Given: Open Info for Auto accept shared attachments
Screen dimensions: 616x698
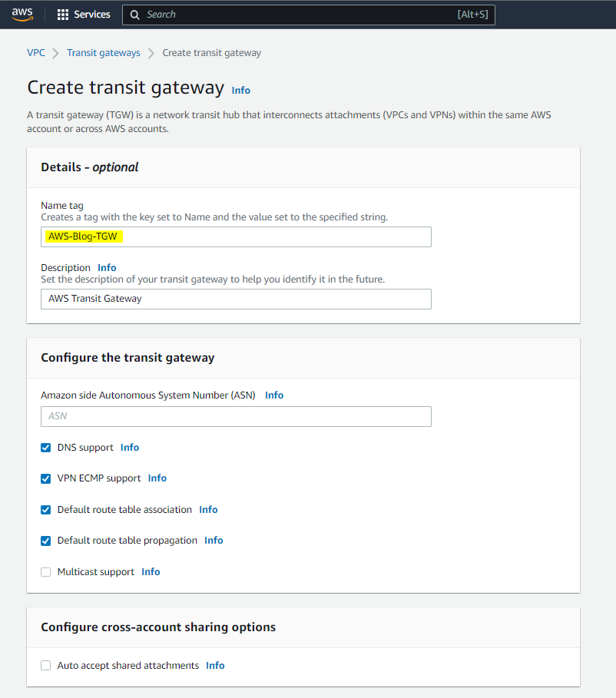Looking at the screenshot, I should [215, 666].
